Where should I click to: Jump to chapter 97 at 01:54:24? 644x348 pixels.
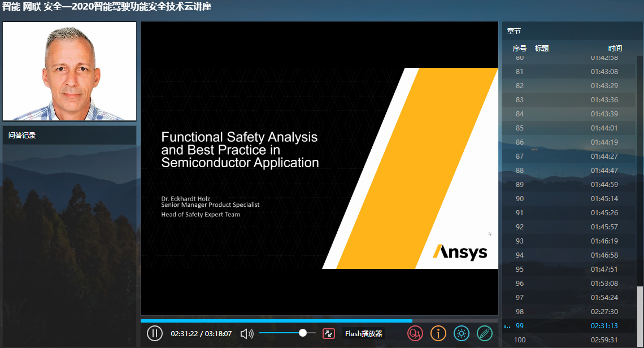[569, 298]
